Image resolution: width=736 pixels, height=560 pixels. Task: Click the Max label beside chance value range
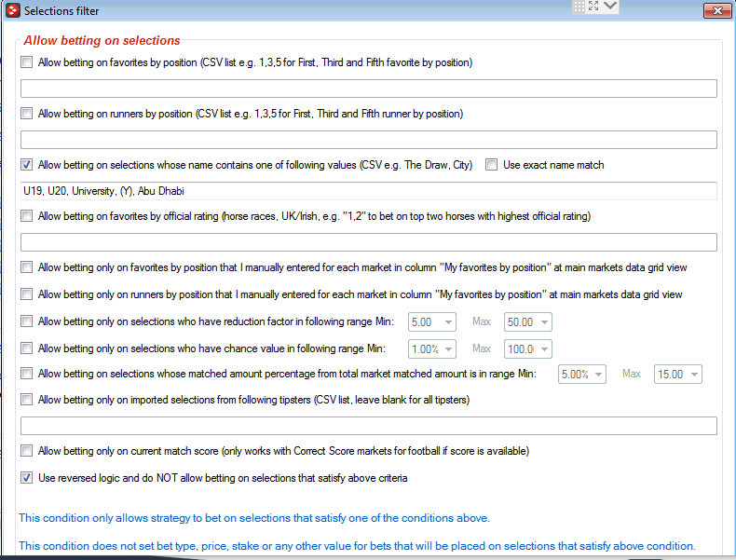482,348
